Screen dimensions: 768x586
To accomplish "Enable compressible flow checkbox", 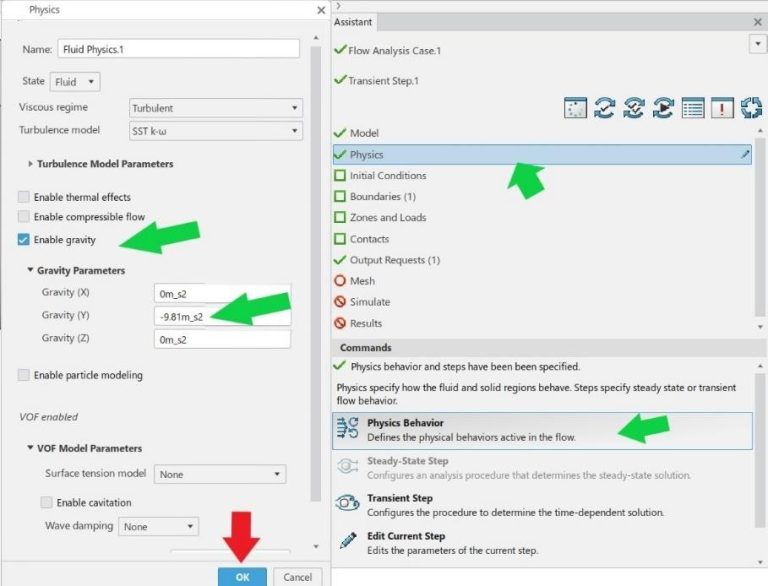I will point(24,217).
